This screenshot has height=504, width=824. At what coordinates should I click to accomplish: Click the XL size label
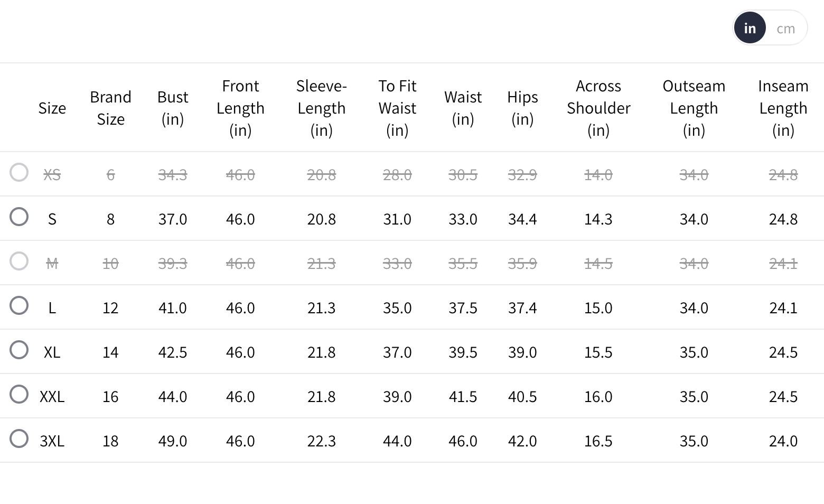click(x=52, y=352)
